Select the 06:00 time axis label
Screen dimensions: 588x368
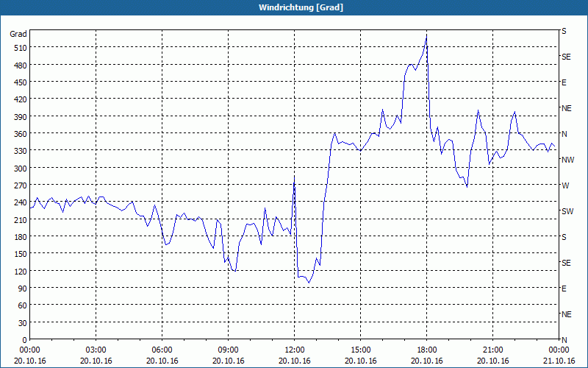tap(162, 350)
